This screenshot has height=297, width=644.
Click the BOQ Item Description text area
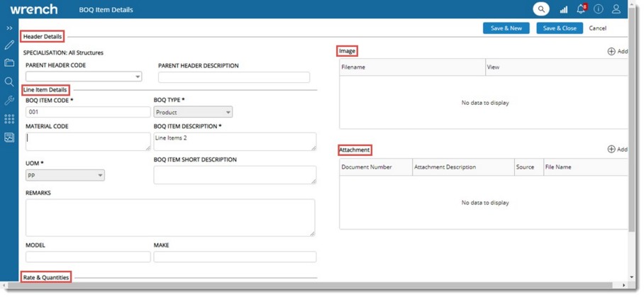(x=235, y=142)
